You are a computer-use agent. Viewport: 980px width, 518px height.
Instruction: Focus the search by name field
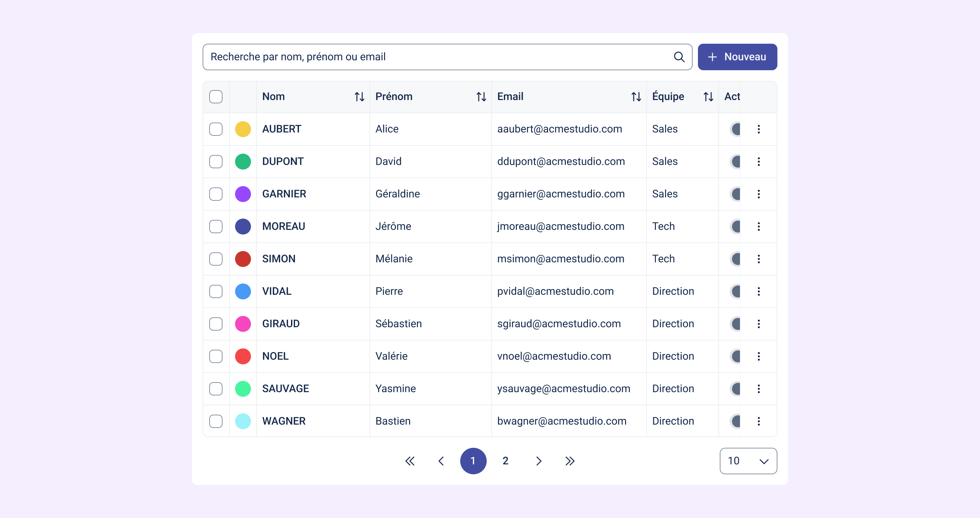(437, 57)
